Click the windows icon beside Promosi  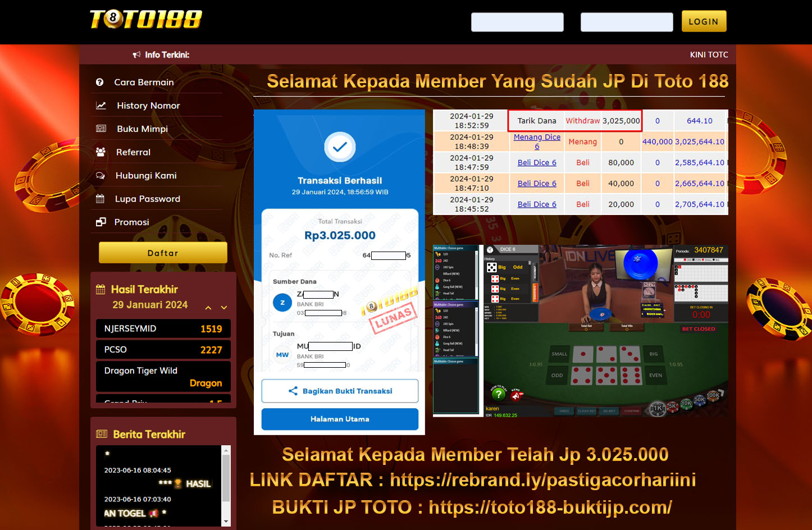(x=101, y=222)
